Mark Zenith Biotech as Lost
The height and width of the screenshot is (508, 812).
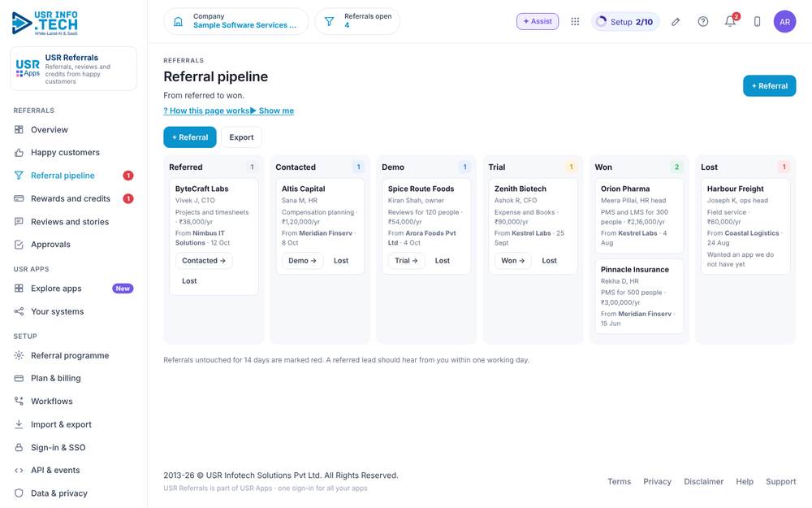(x=550, y=261)
